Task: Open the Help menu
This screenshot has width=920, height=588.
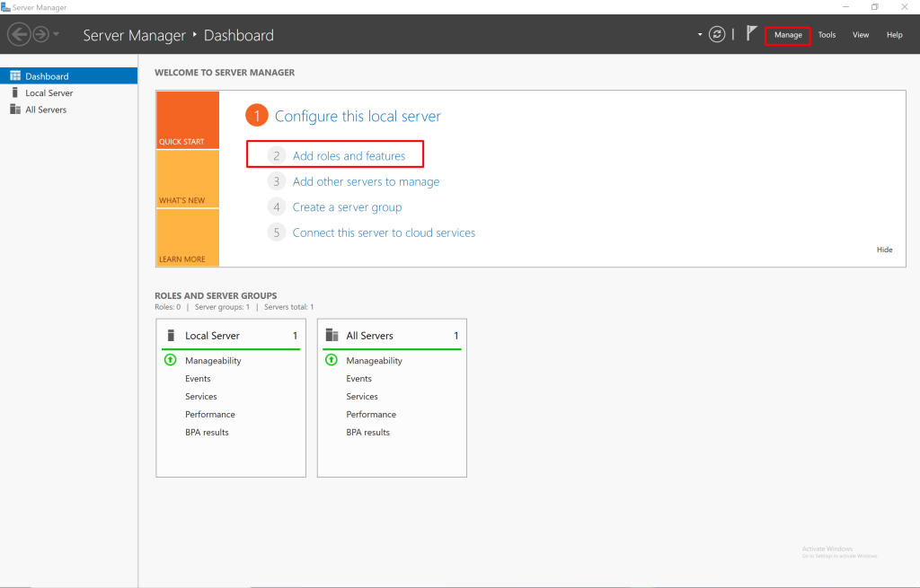Action: (894, 35)
